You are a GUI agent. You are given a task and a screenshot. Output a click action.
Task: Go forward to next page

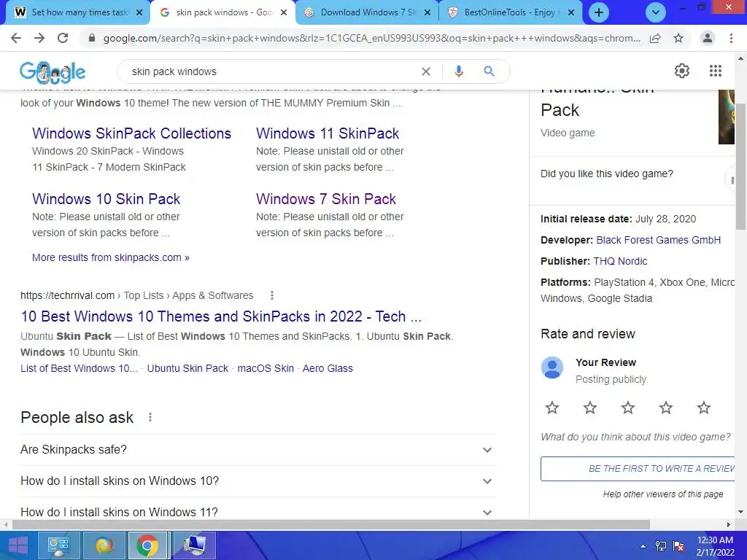(39, 38)
